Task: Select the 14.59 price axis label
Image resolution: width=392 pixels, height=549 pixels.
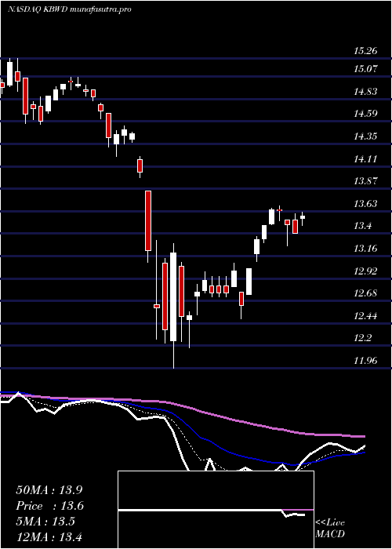Action: click(365, 114)
